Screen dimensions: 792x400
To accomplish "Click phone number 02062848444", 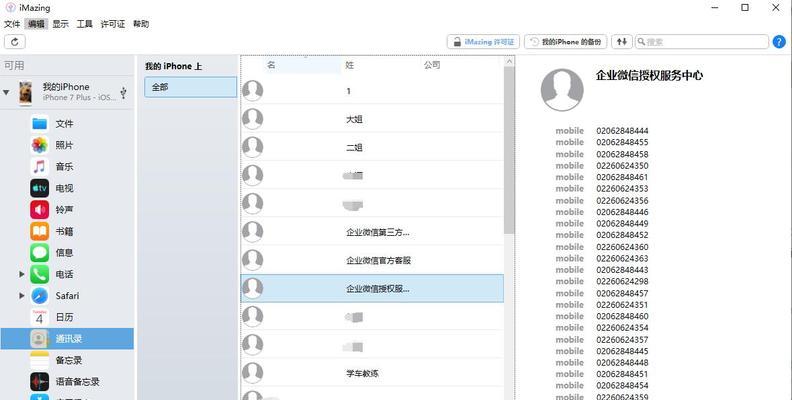I will pyautogui.click(x=622, y=131).
